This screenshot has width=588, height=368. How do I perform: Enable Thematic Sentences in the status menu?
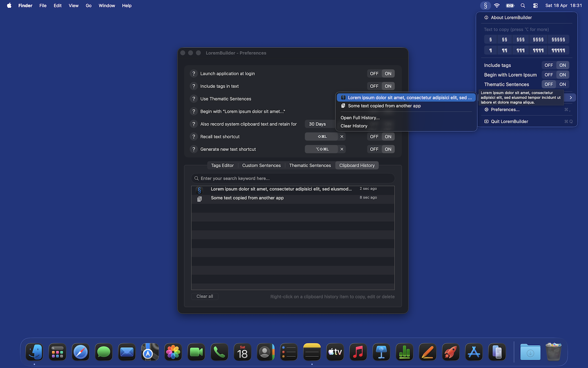click(x=563, y=84)
